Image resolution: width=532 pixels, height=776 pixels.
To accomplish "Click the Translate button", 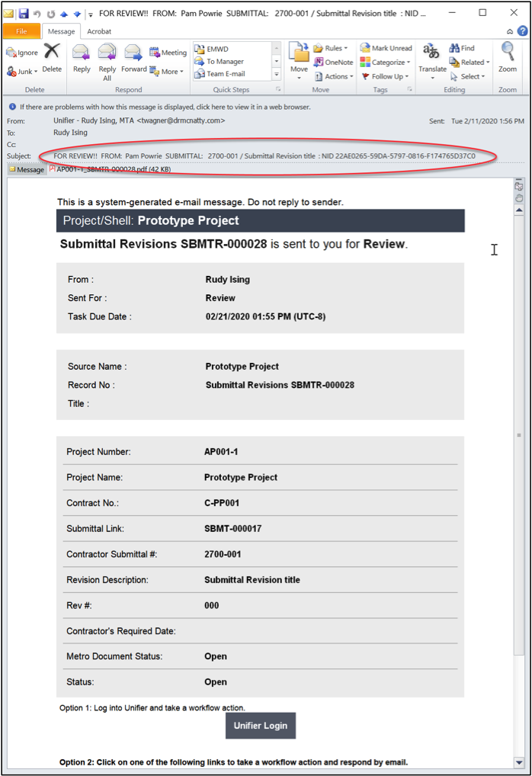I will [x=432, y=62].
